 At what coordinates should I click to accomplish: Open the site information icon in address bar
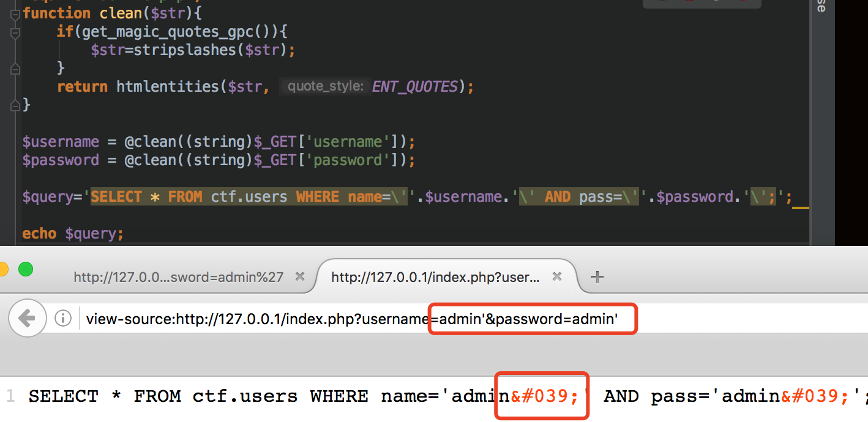tap(62, 319)
